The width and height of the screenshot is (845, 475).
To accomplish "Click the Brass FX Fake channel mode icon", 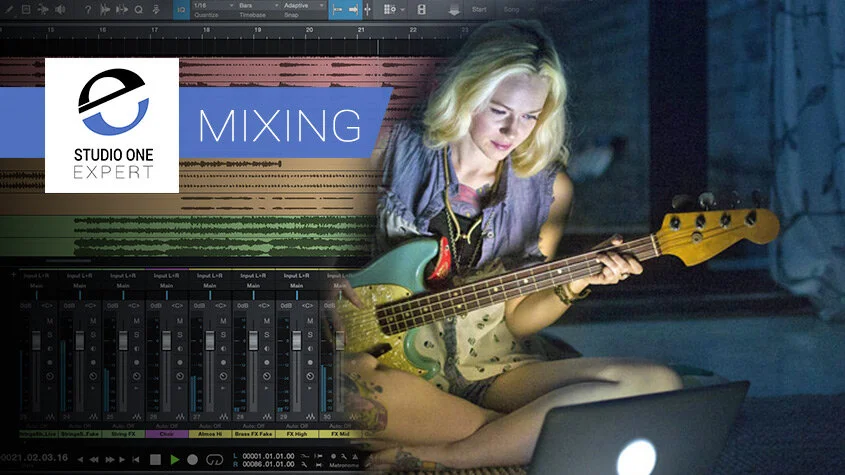I will pyautogui.click(x=267, y=376).
